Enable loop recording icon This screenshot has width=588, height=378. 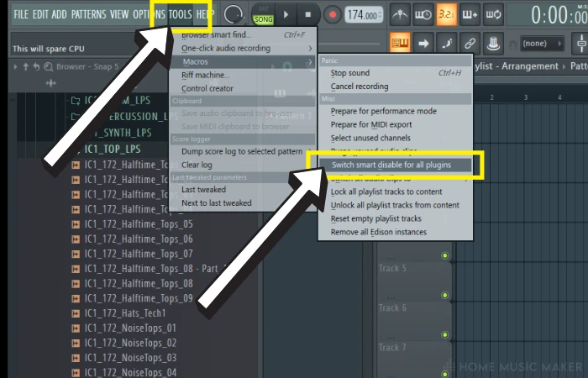point(493,14)
